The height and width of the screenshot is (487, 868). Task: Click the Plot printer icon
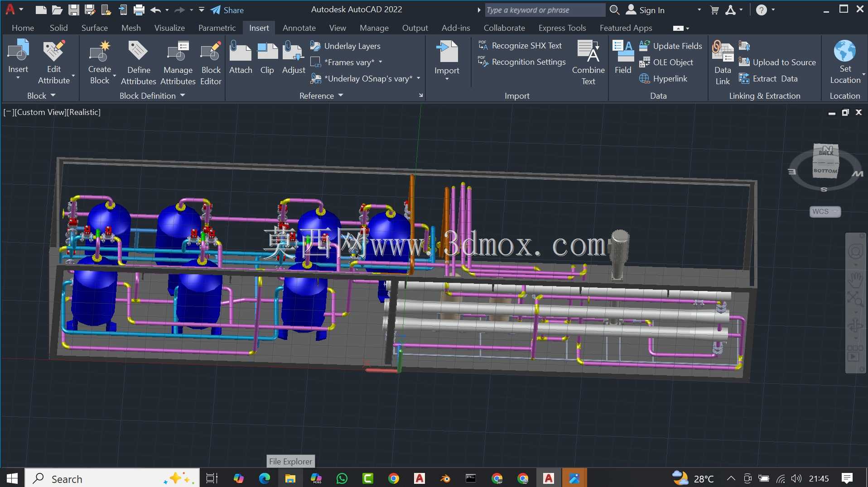click(139, 10)
